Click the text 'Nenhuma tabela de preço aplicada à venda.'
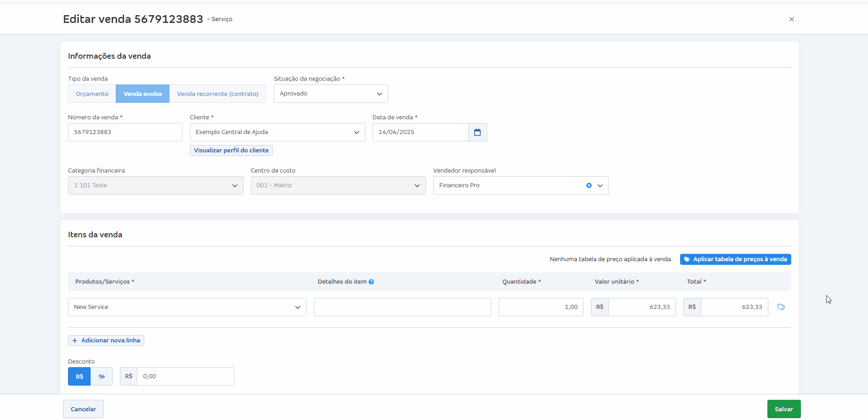 pyautogui.click(x=611, y=259)
